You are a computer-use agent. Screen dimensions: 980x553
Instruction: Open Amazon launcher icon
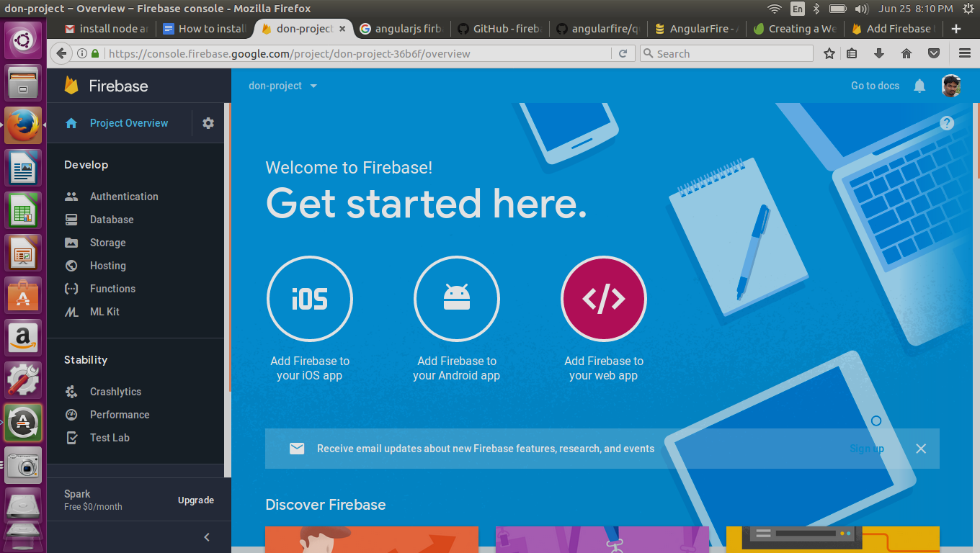click(24, 337)
